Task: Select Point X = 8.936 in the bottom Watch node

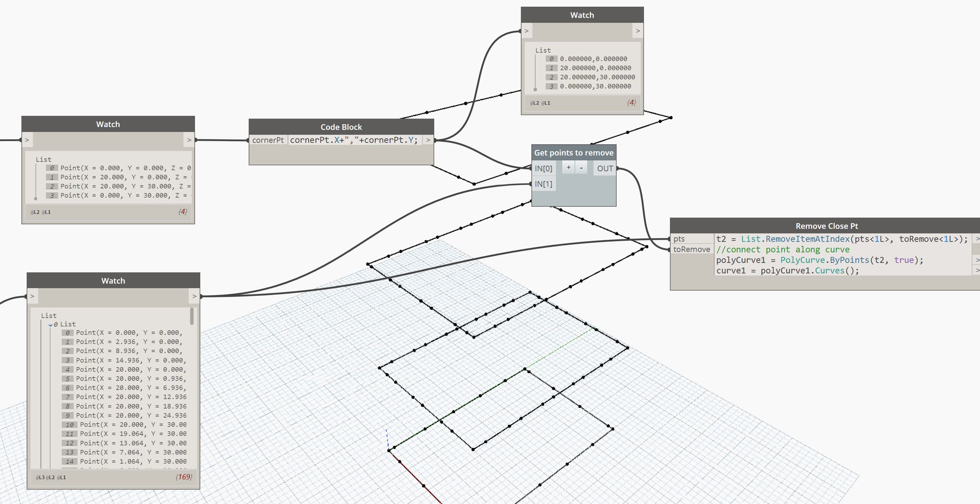Action: pyautogui.click(x=129, y=351)
